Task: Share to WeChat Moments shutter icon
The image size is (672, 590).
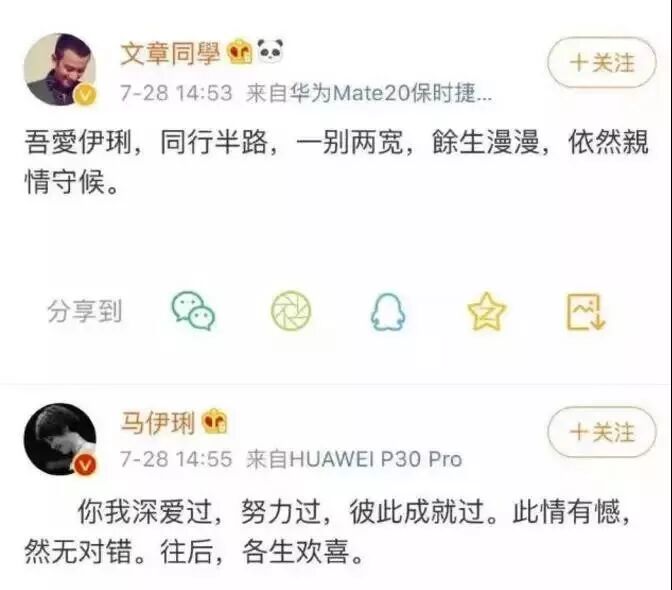Action: 291,311
